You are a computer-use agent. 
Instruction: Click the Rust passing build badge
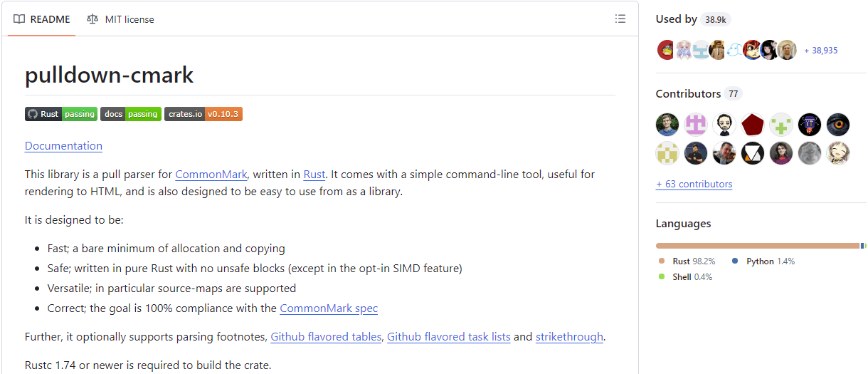tap(61, 114)
